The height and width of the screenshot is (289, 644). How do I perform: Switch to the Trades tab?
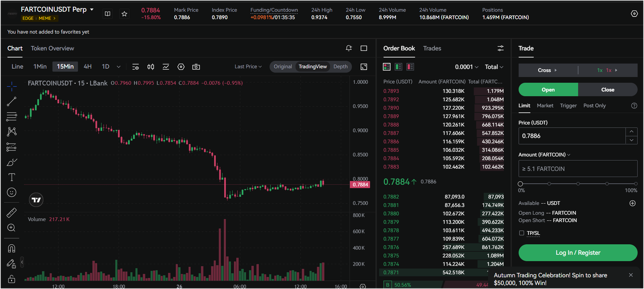click(x=432, y=48)
